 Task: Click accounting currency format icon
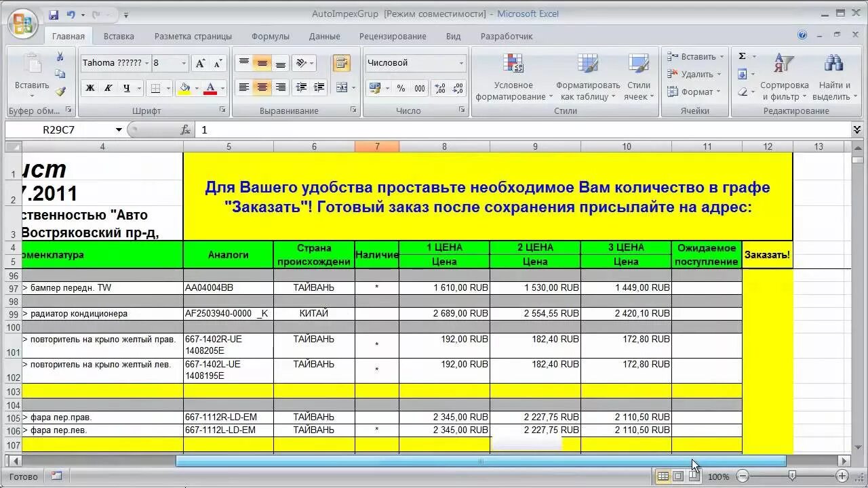[374, 88]
